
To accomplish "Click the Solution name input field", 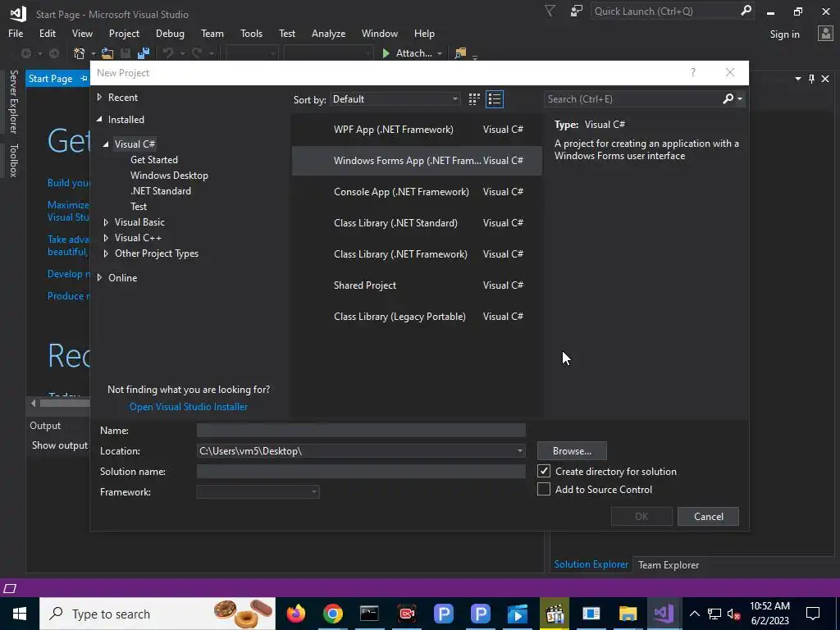I will [x=361, y=472].
